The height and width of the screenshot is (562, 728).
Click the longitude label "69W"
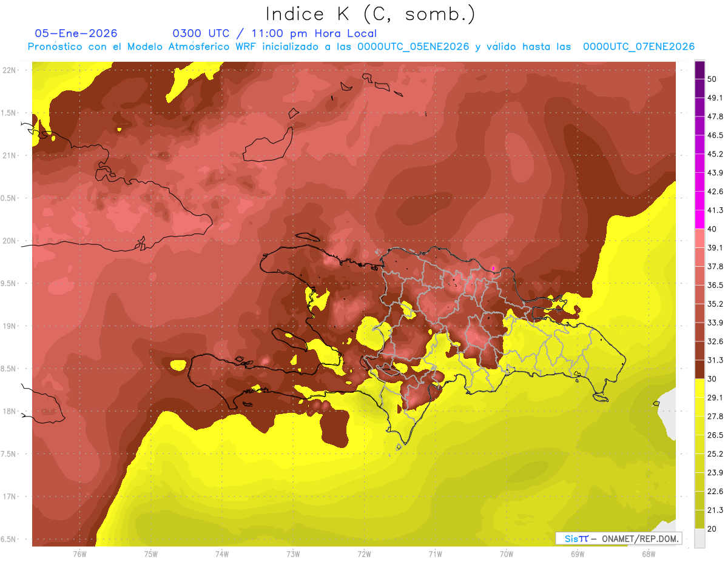pyautogui.click(x=577, y=554)
